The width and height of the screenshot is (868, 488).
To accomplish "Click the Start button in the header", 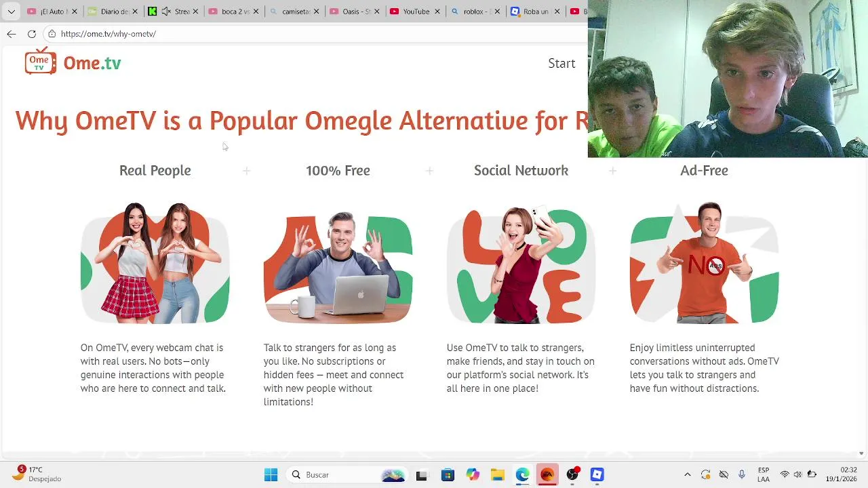I will pos(561,63).
